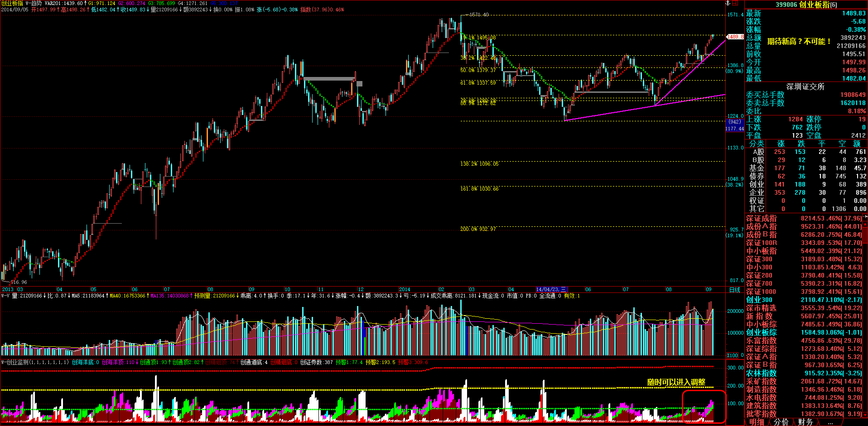Click the blue 1177.44 price label box
The height and width of the screenshot is (426, 868).
click(x=734, y=129)
